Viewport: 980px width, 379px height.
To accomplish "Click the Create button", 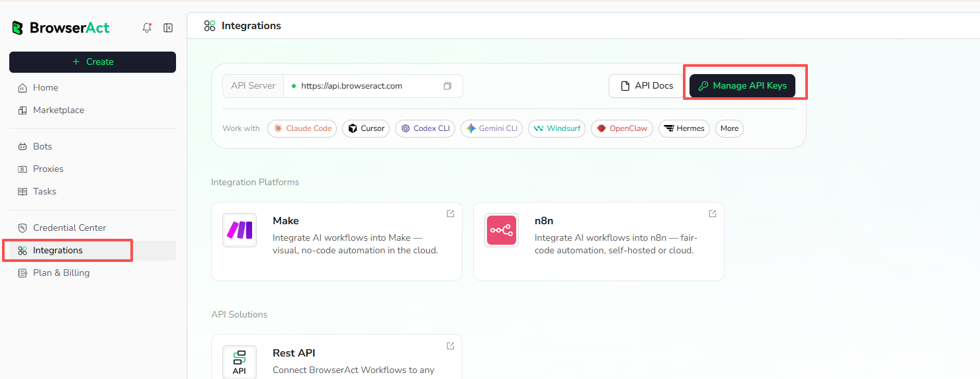I will pos(93,62).
